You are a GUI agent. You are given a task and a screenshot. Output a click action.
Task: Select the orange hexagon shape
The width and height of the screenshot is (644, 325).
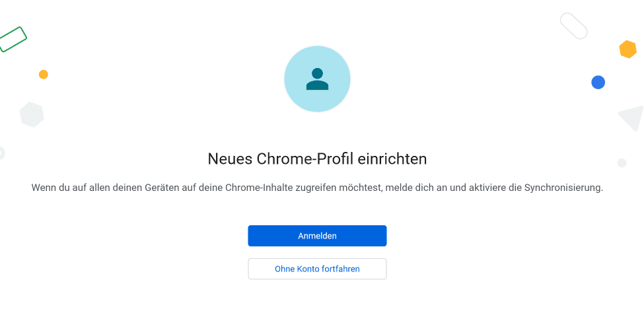pos(627,50)
